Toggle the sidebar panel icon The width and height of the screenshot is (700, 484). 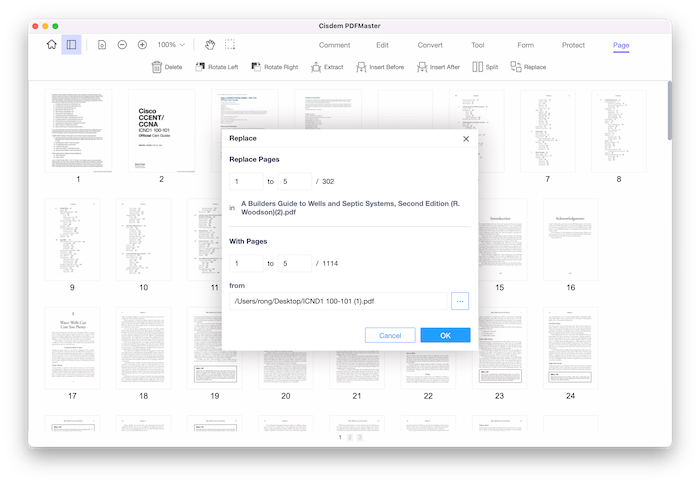(71, 45)
